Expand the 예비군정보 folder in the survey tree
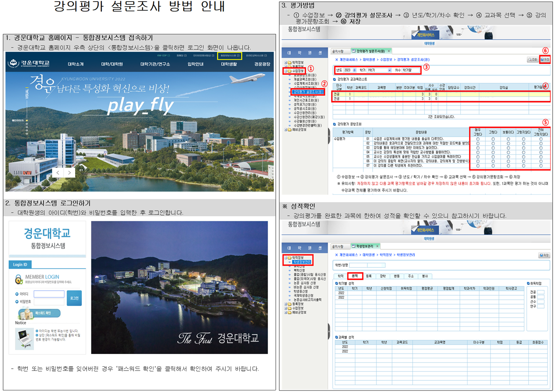Screen dimensions: 555x392 pos(286,130)
